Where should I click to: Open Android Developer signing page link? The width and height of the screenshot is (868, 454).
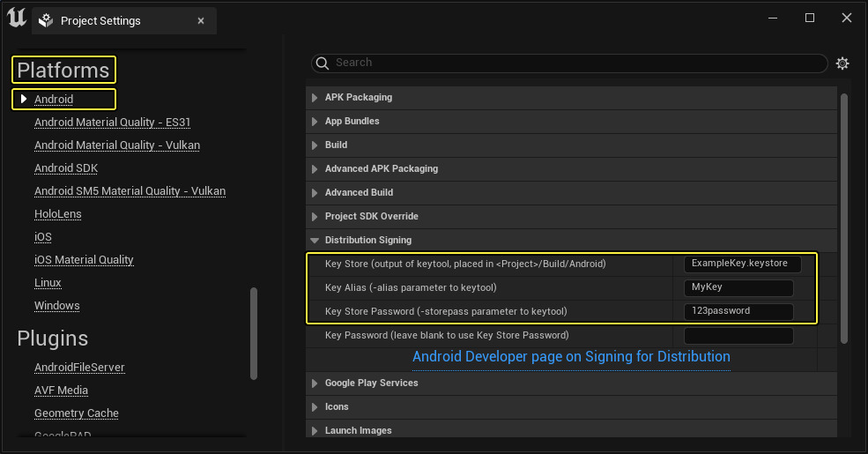point(571,357)
